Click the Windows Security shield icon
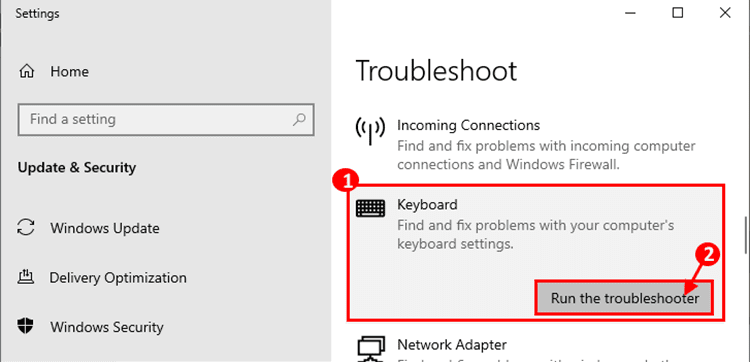750x362 pixels. click(25, 327)
